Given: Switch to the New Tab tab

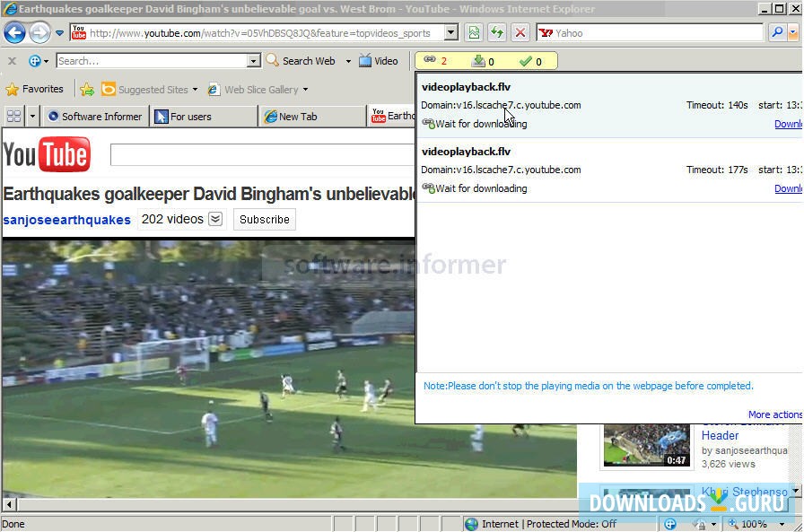Looking at the screenshot, I should pos(311,117).
